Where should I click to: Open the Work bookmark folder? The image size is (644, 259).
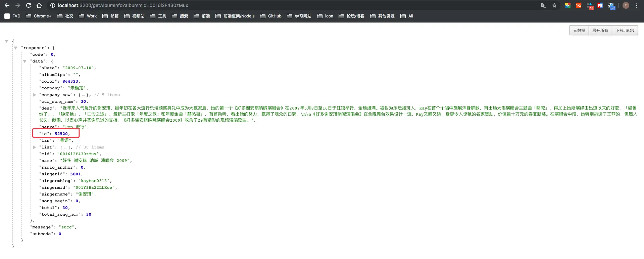pos(88,16)
